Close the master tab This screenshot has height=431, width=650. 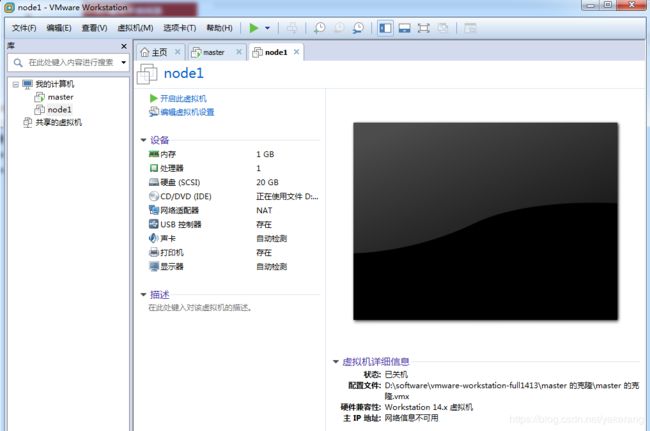pos(239,52)
